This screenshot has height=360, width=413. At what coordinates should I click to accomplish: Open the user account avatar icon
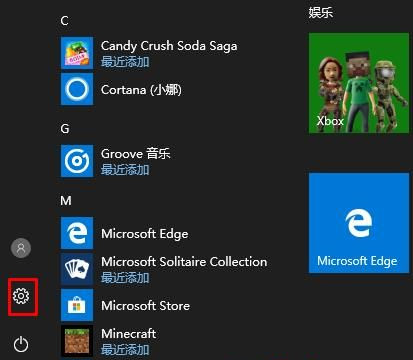[x=21, y=248]
